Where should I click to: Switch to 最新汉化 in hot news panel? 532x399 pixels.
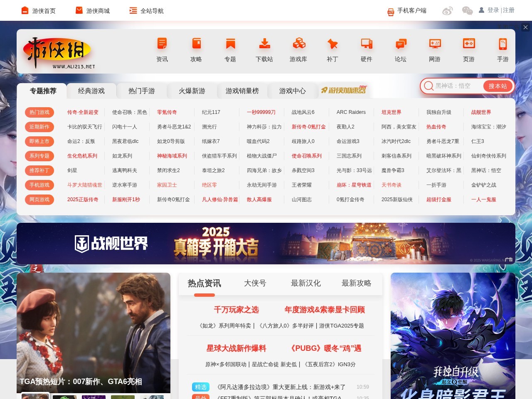(305, 283)
